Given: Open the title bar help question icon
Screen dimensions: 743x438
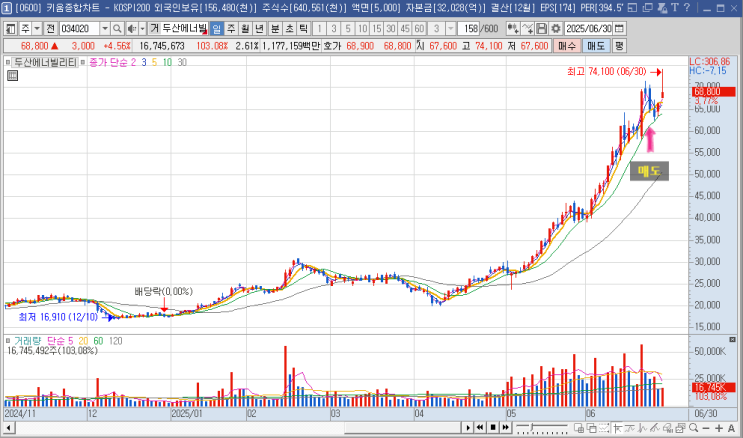Looking at the screenshot, I should tap(687, 8).
